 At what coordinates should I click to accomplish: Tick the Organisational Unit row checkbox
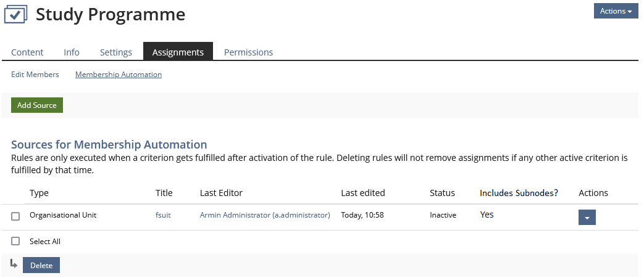coord(15,216)
